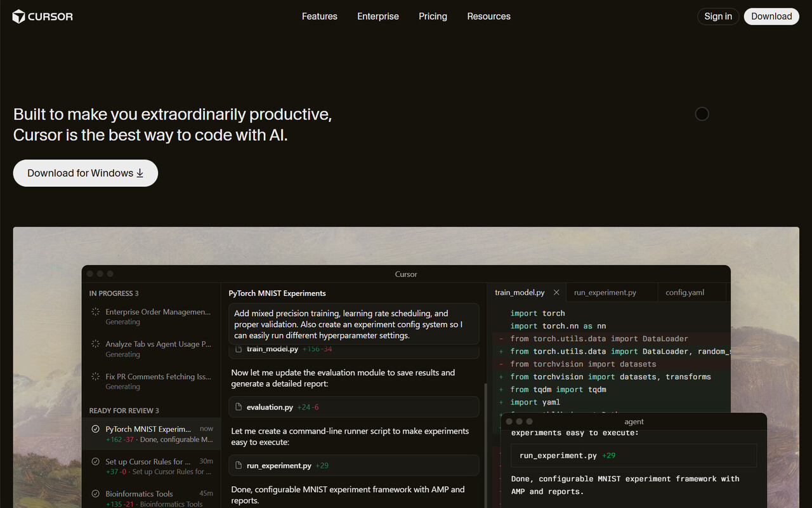Click the run_experiment.py file icon in chat

(x=239, y=465)
